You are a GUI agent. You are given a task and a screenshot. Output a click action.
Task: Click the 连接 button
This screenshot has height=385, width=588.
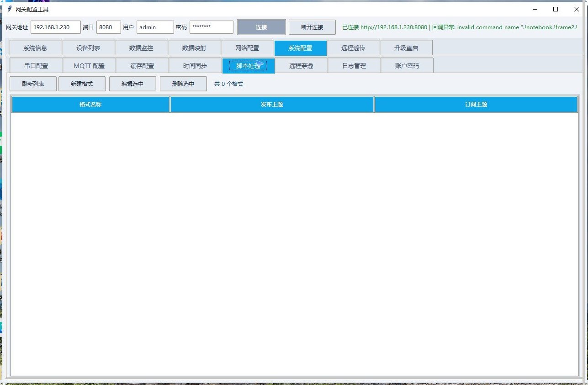click(x=261, y=27)
